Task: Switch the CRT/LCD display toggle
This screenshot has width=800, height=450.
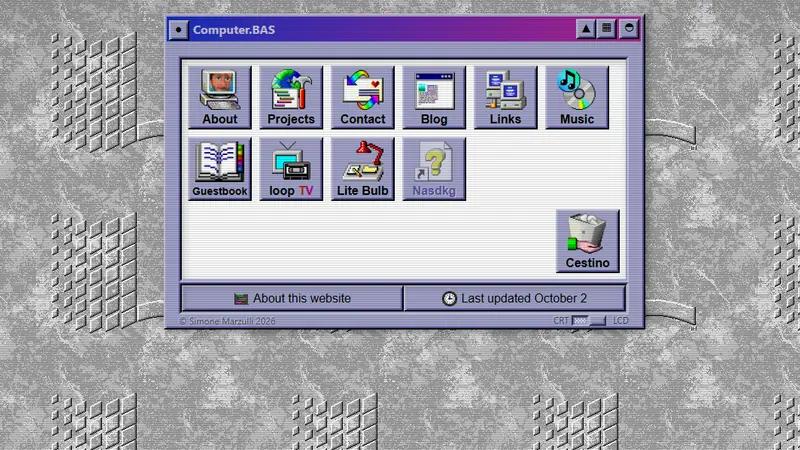Action: pyautogui.click(x=589, y=320)
